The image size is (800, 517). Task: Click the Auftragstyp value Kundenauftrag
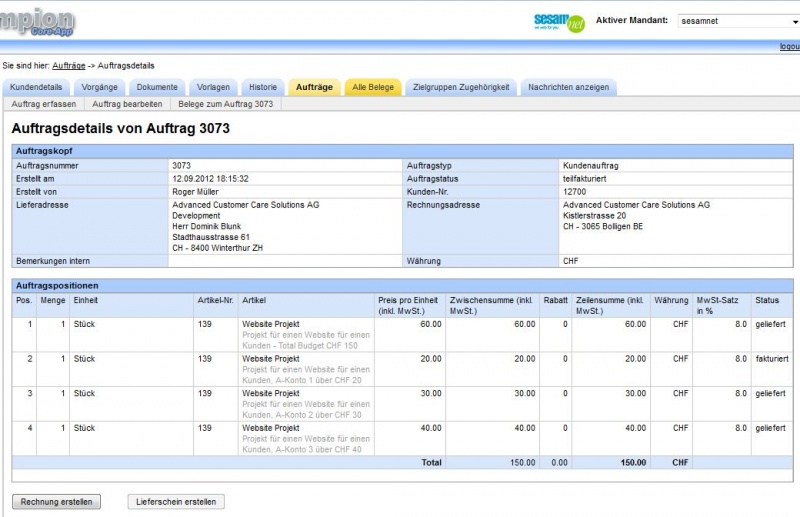click(591, 166)
